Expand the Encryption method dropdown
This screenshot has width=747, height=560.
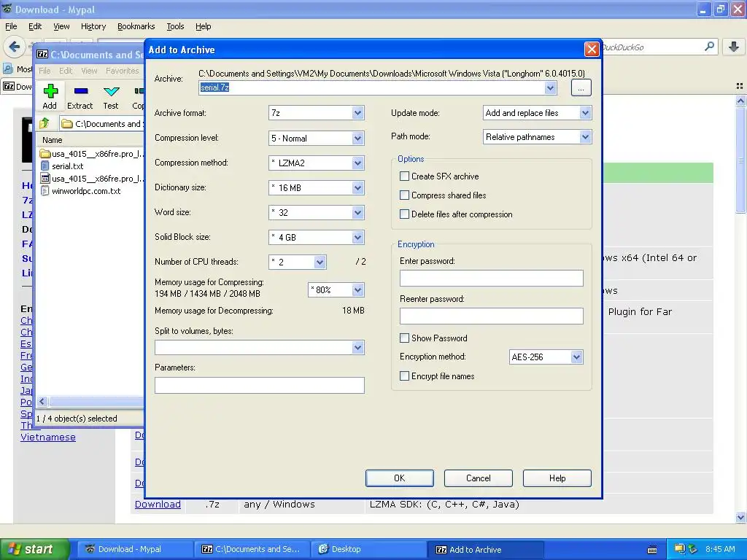coord(576,357)
